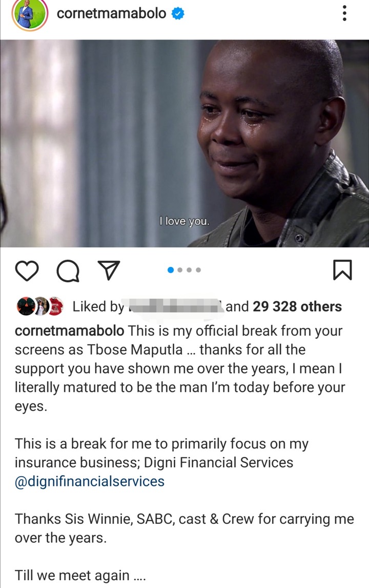The height and width of the screenshot is (588, 369).
Task: Tap the blurred username after 'Liked by'
Action: pyautogui.click(x=174, y=306)
